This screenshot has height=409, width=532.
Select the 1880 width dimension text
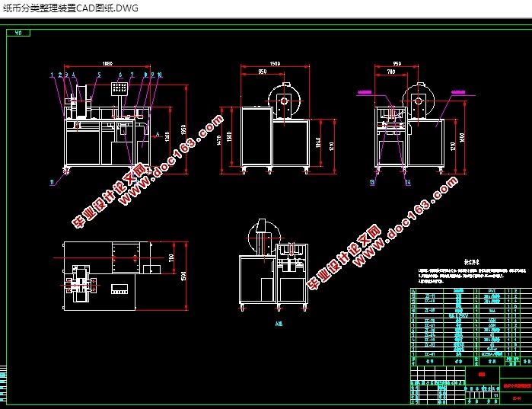107,63
